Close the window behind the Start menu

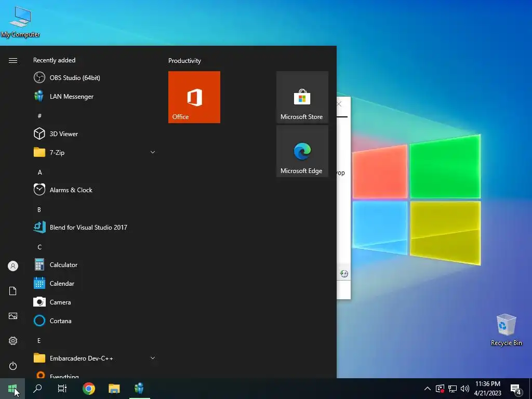click(x=339, y=104)
